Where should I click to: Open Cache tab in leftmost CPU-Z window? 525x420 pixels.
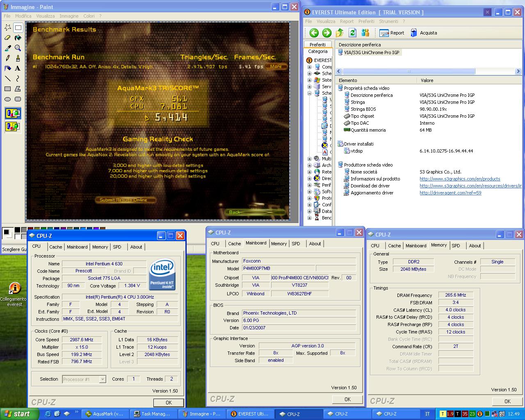click(56, 247)
